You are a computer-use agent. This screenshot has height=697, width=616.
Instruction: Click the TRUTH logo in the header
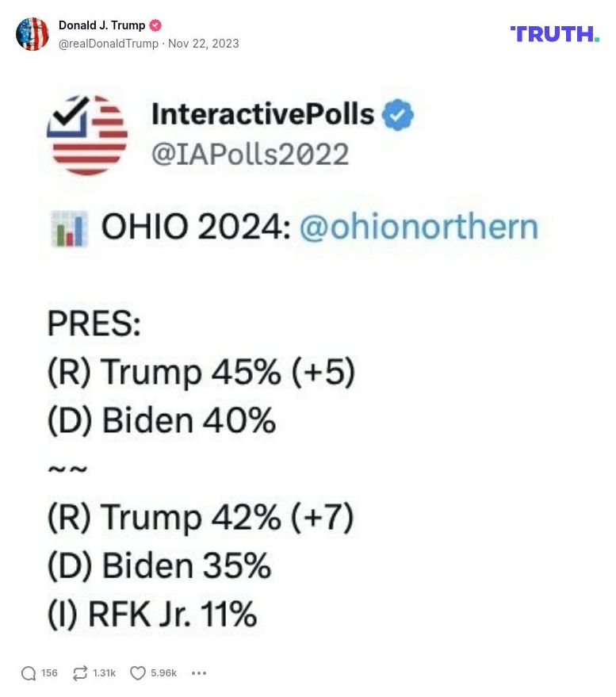(555, 34)
